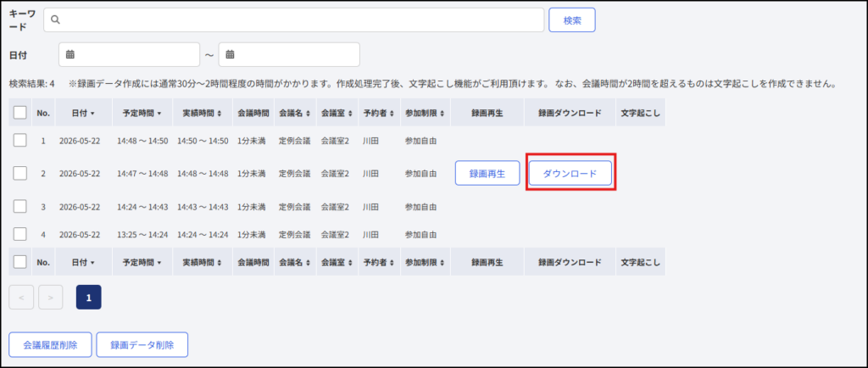Sort by 会議室 in top header
Screen dimensions: 868x368
tap(337, 113)
